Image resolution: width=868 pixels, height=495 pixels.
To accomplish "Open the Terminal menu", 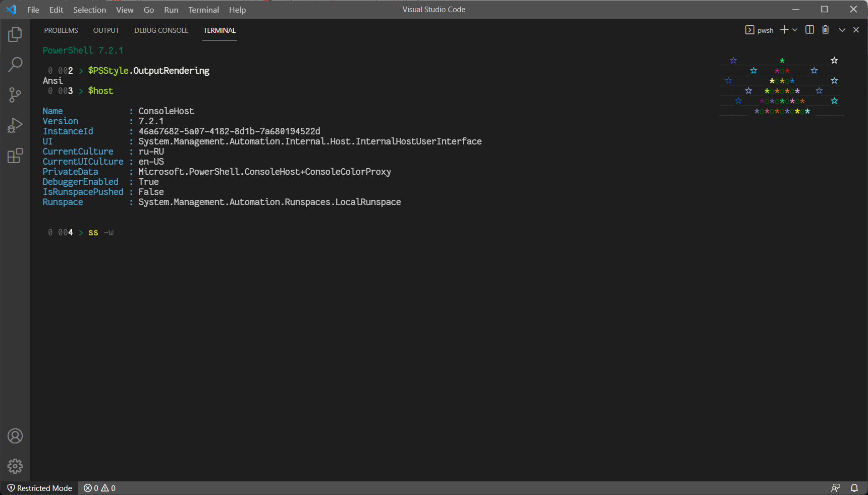I will point(204,10).
